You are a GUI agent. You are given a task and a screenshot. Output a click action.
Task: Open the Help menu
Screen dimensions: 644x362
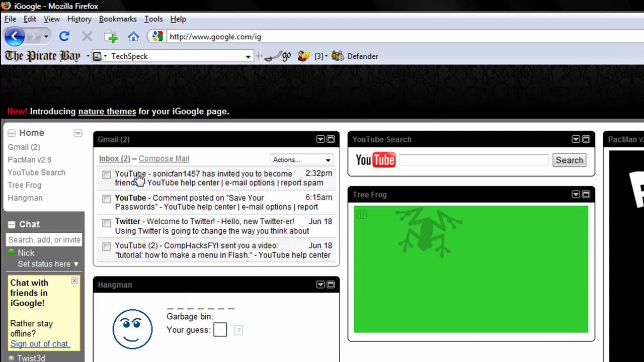click(x=178, y=19)
